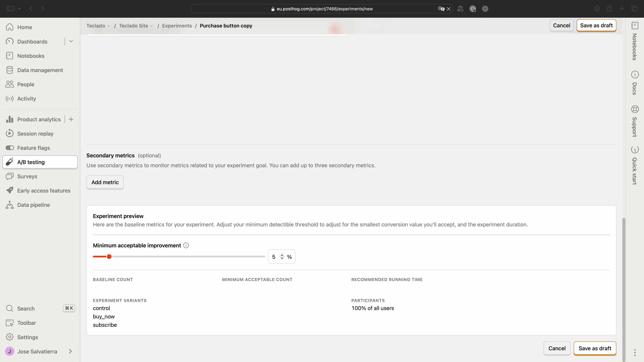Screen dimensions: 644x362
Task: Open the Quick start side panel
Action: 635,165
